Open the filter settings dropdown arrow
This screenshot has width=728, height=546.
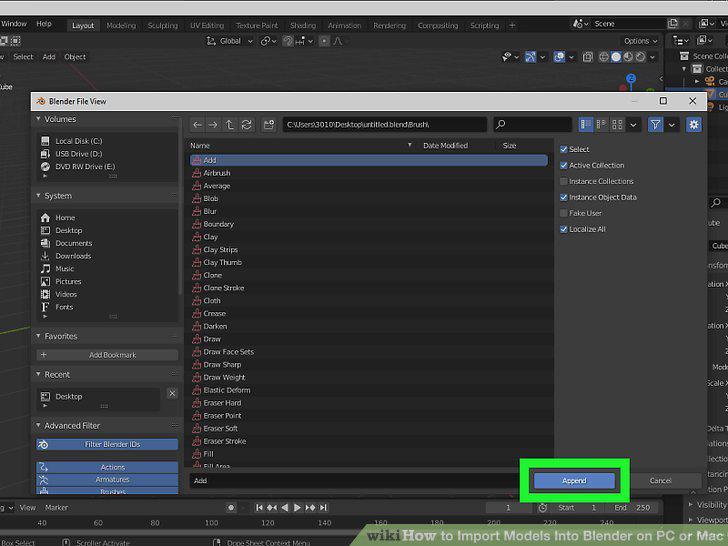point(671,124)
